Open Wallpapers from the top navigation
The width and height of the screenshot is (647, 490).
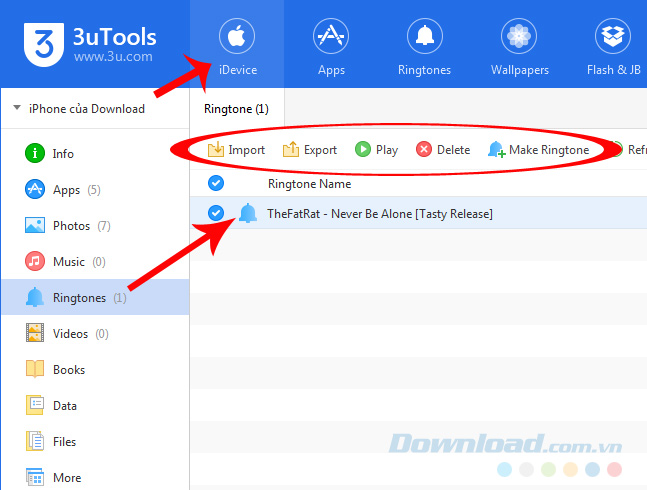coord(518,45)
